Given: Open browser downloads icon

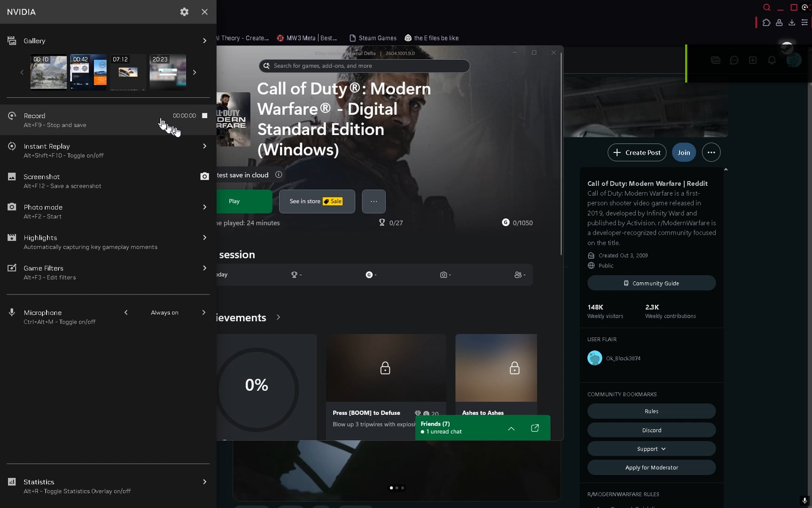Looking at the screenshot, I should click(x=792, y=23).
